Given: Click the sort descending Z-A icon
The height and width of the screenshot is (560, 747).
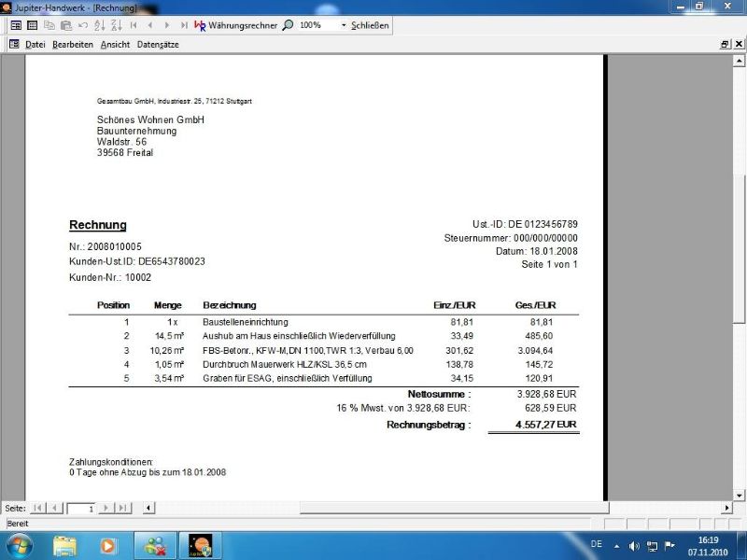Looking at the screenshot, I should (x=116, y=25).
